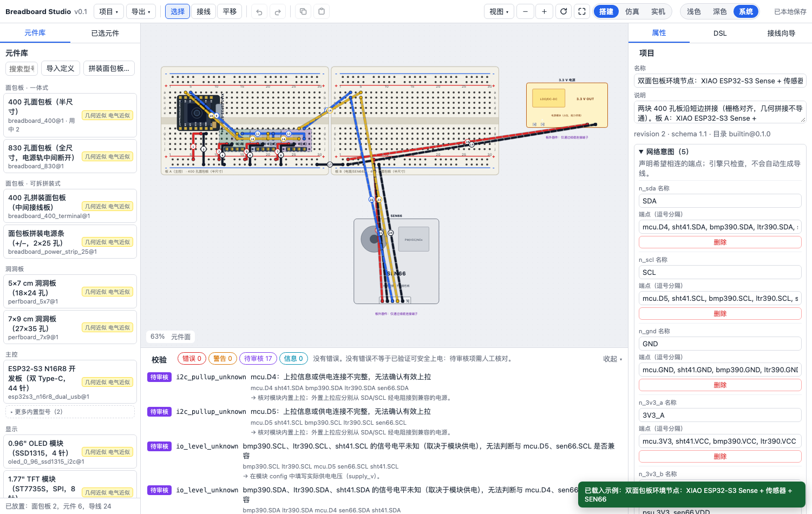Focus the component search field
Image resolution: width=812 pixels, height=514 pixels.
(x=22, y=69)
